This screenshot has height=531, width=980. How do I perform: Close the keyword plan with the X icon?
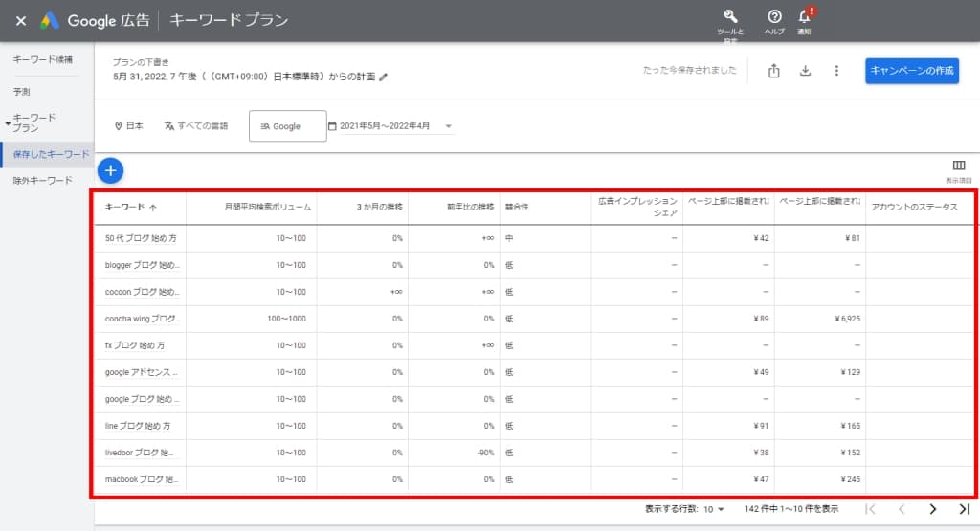click(x=21, y=21)
